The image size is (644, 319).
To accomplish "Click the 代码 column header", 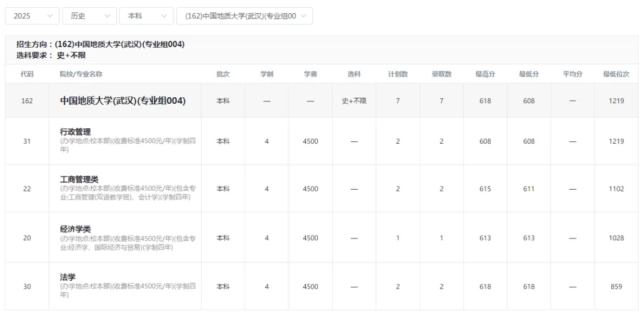I will [x=27, y=75].
